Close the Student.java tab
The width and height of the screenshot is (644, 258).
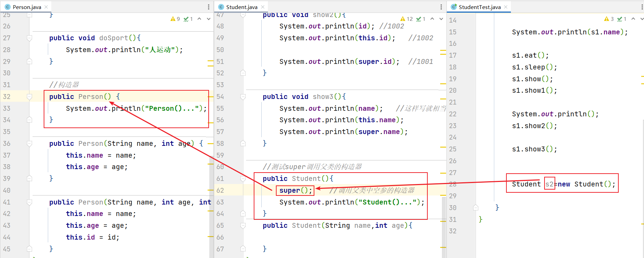click(263, 7)
